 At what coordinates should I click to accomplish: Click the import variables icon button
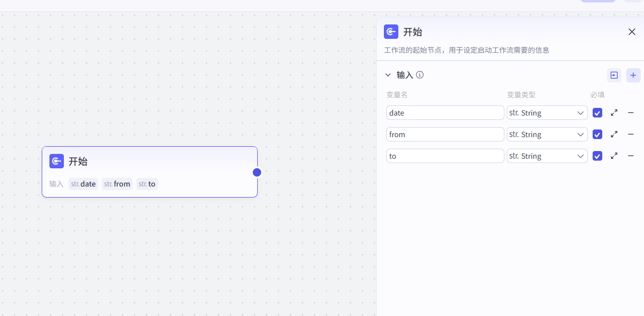pyautogui.click(x=614, y=75)
